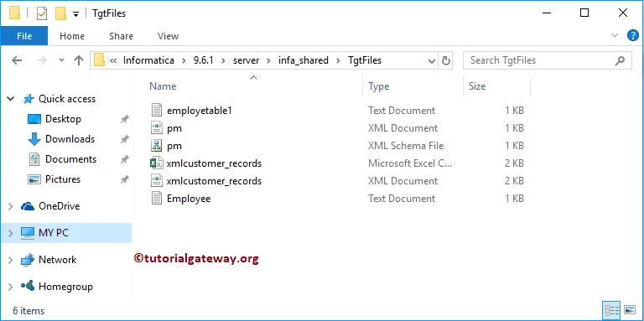Open Documents in navigation pane

point(70,159)
